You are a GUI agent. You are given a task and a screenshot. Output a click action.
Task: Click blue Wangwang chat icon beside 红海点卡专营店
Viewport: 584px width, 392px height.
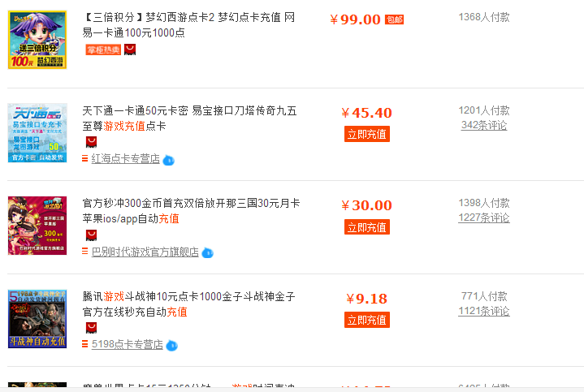pyautogui.click(x=169, y=160)
